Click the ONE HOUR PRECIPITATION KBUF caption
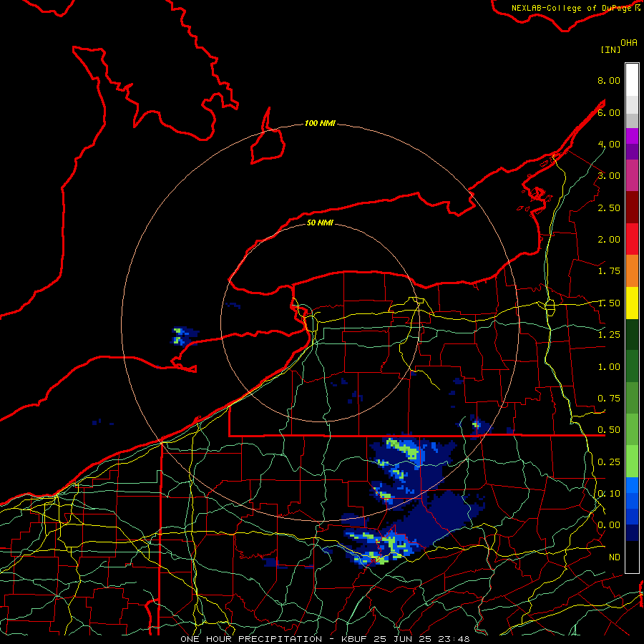This screenshot has height=644, width=644. pyautogui.click(x=325, y=639)
